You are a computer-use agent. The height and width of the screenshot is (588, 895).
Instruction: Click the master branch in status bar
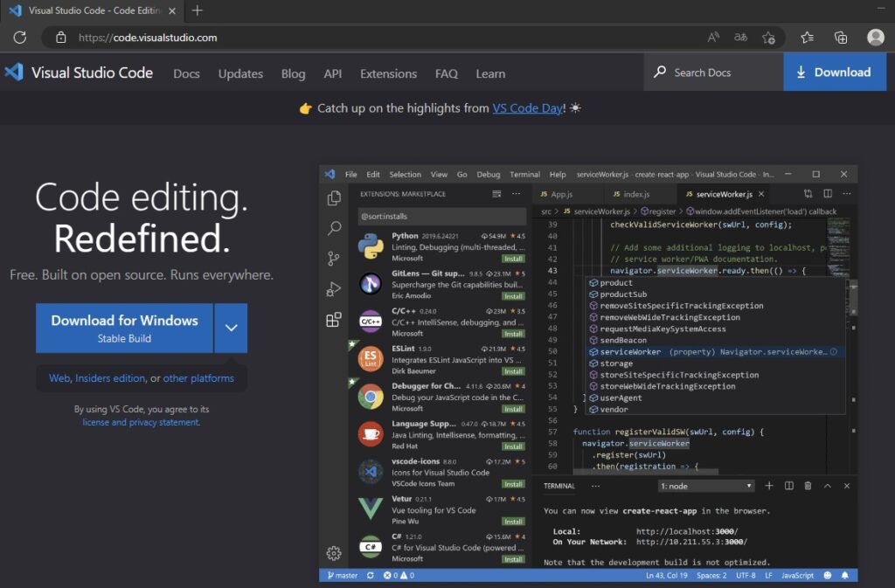pyautogui.click(x=343, y=575)
